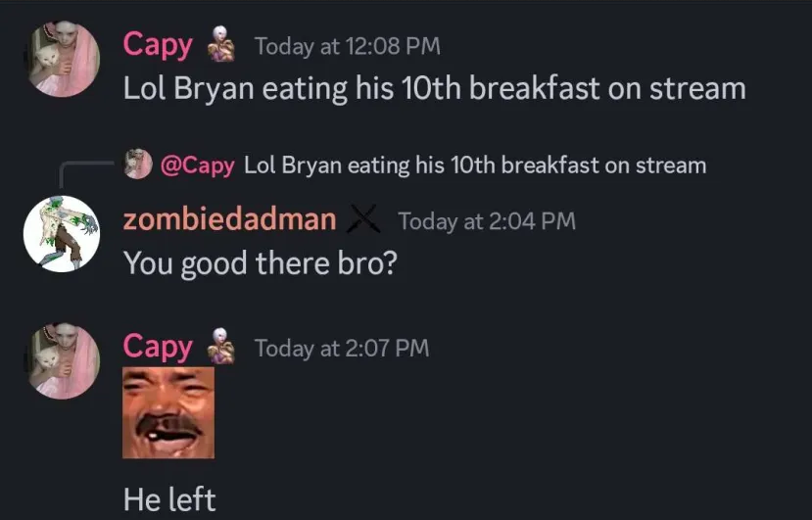812x520 pixels.
Task: Click Capy's role icon beside the 12:08 PM timestamp
Action: [221, 46]
